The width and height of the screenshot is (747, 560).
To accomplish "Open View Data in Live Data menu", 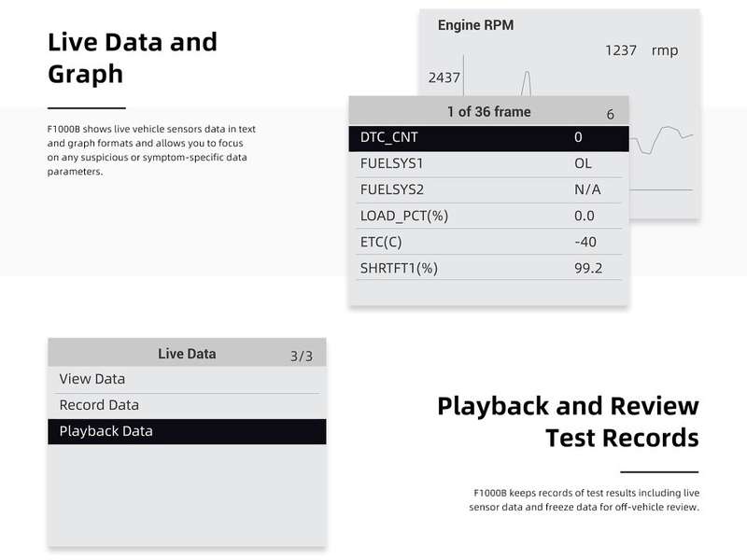I will coord(187,380).
